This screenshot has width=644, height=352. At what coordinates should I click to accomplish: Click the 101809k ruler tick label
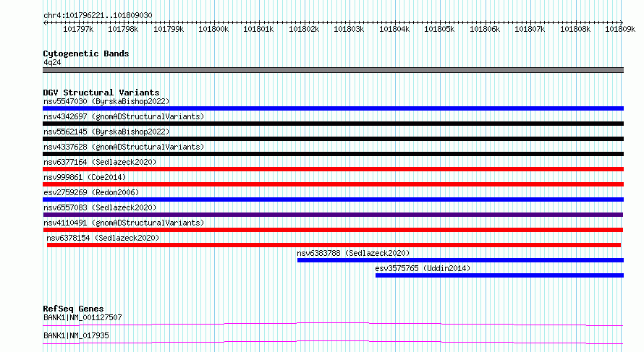click(620, 30)
